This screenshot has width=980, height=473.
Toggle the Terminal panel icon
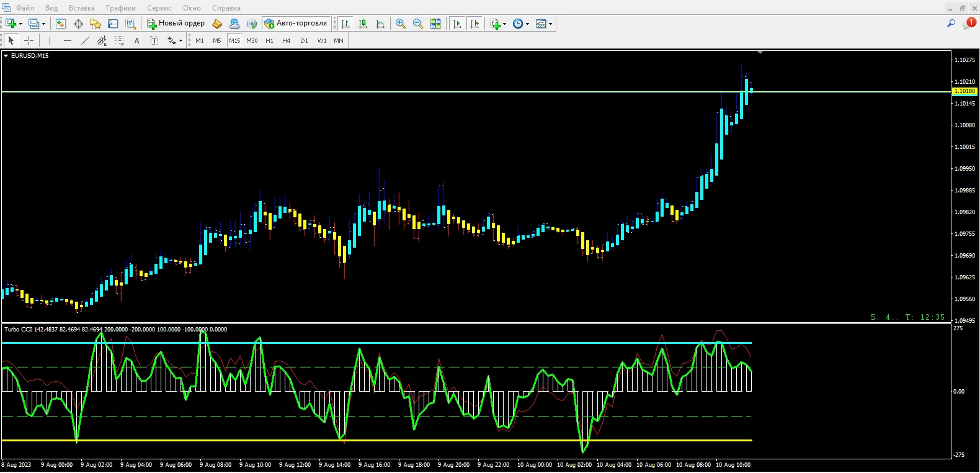tap(113, 24)
